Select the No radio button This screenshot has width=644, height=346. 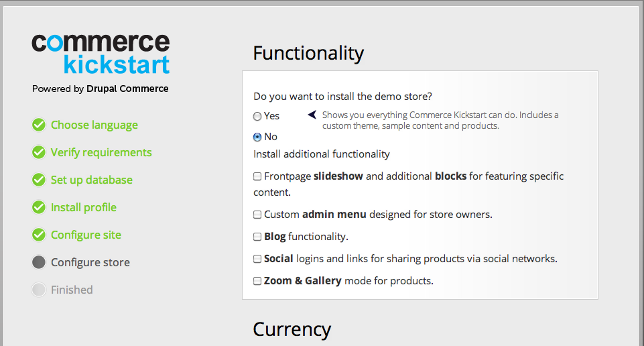(257, 137)
